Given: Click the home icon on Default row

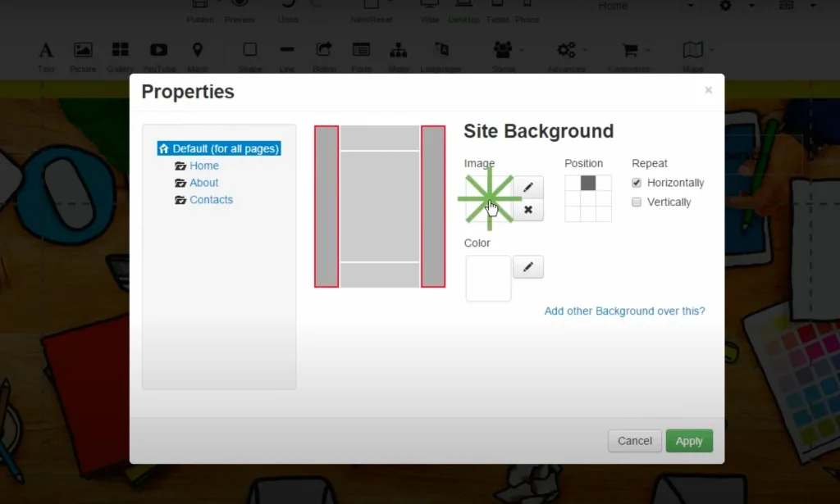Looking at the screenshot, I should (164, 148).
